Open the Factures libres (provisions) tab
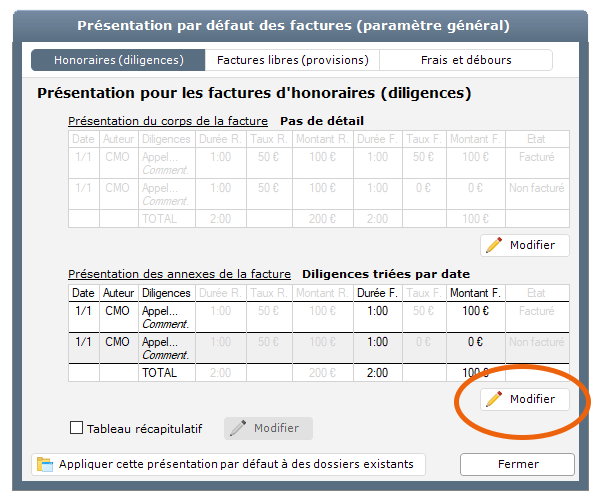600x500 pixels. (292, 60)
